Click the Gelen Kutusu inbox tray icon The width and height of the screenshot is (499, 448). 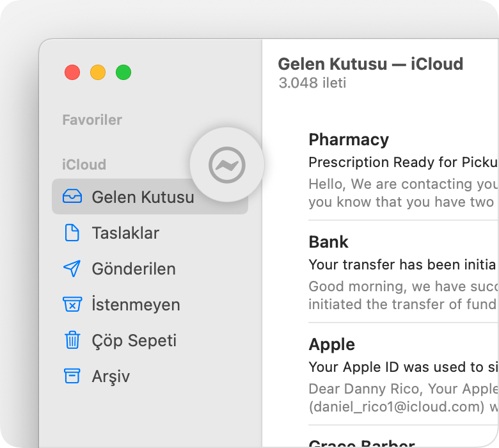pos(72,196)
